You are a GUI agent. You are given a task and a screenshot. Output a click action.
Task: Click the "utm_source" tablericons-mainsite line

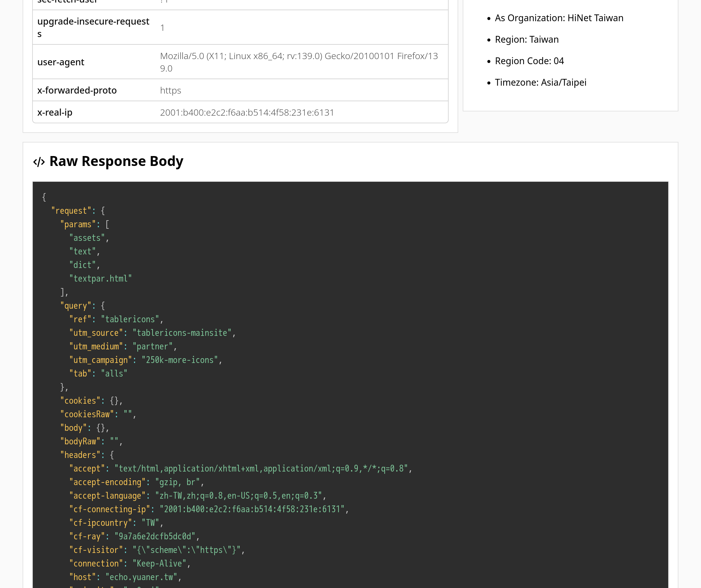[152, 333]
